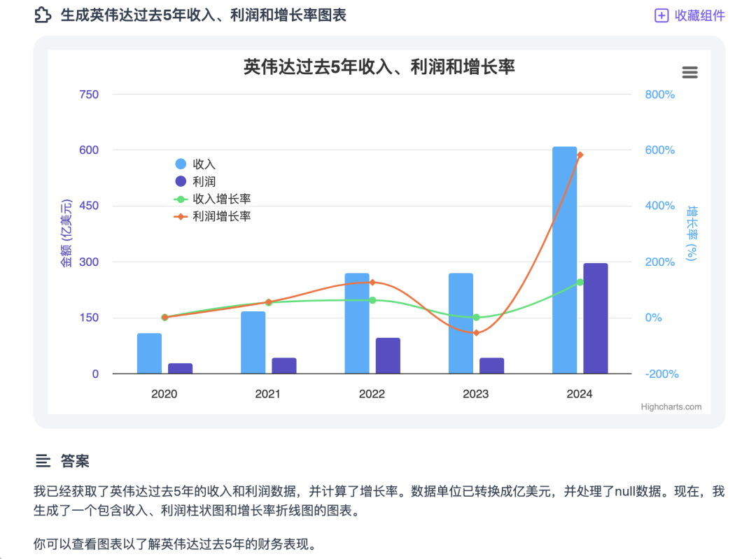
Task: Click the 收藏组件 plus icon
Action: (661, 15)
